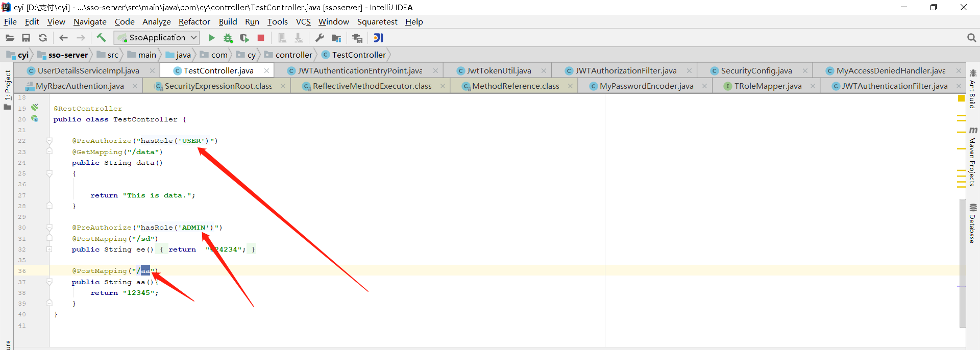Navigate back with the left arrow

[63, 38]
